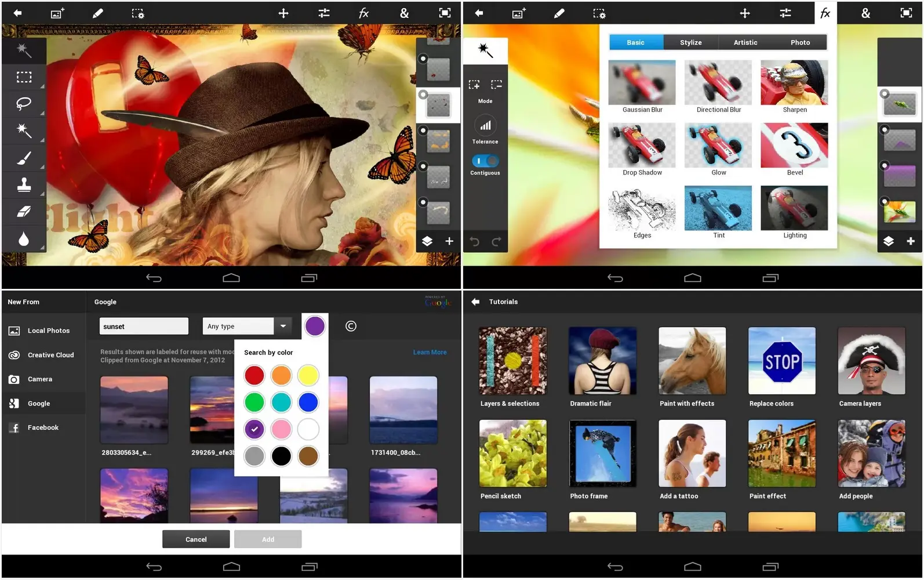The width and height of the screenshot is (924, 580).
Task: Pick the yellow swatch in Search by color
Action: pyautogui.click(x=308, y=375)
